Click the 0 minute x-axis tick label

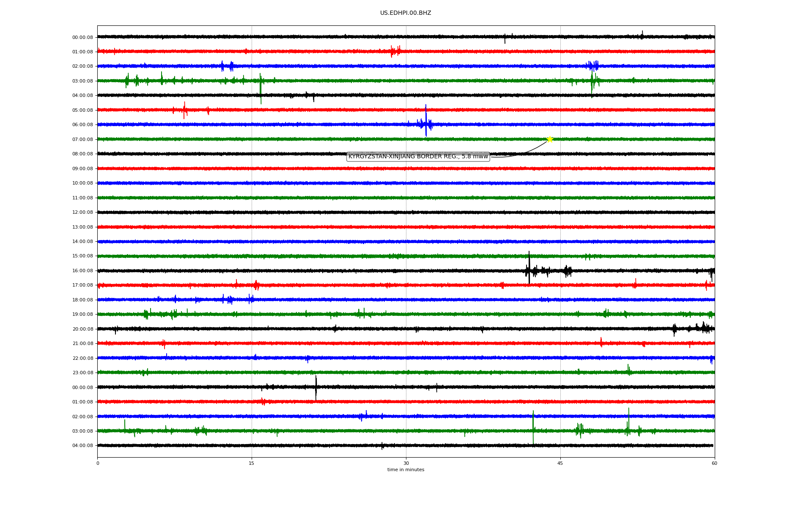click(98, 464)
